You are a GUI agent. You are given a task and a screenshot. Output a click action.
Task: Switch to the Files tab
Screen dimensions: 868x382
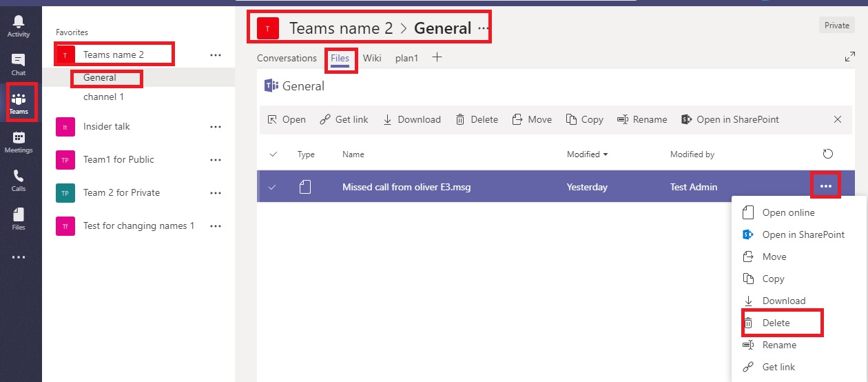340,59
